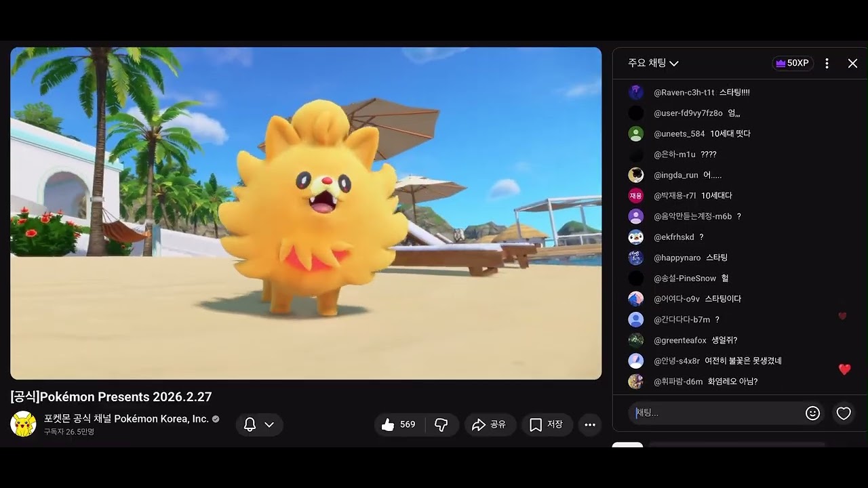This screenshot has height=488, width=868.
Task: Click the chat message 스타팅이다
Action: [x=723, y=299]
